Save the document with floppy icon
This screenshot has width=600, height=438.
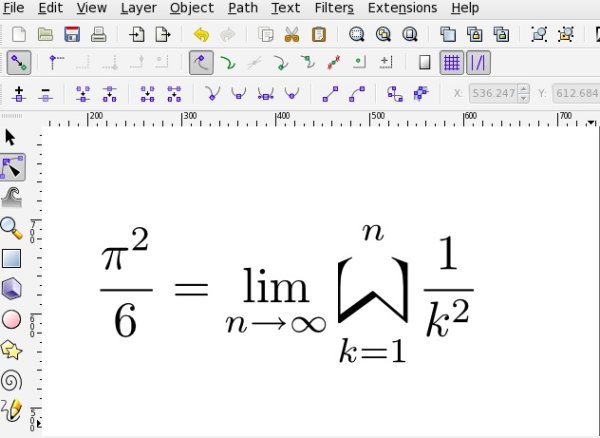pos(72,34)
